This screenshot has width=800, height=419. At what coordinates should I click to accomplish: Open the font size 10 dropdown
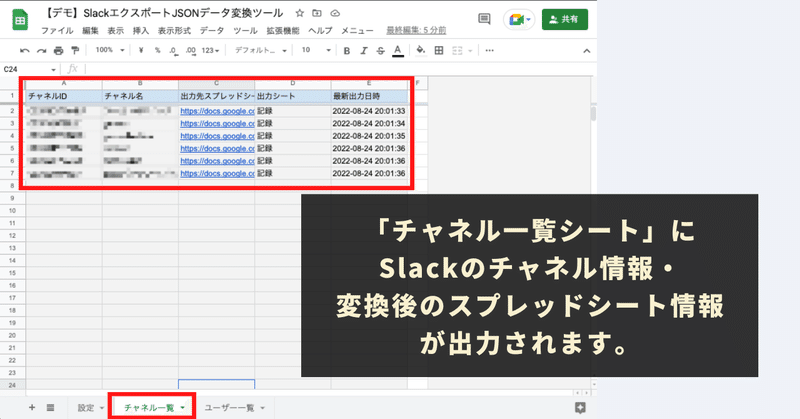click(316, 50)
